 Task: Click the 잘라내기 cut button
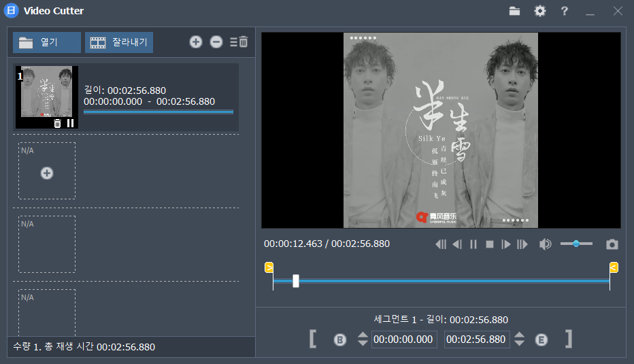click(119, 42)
